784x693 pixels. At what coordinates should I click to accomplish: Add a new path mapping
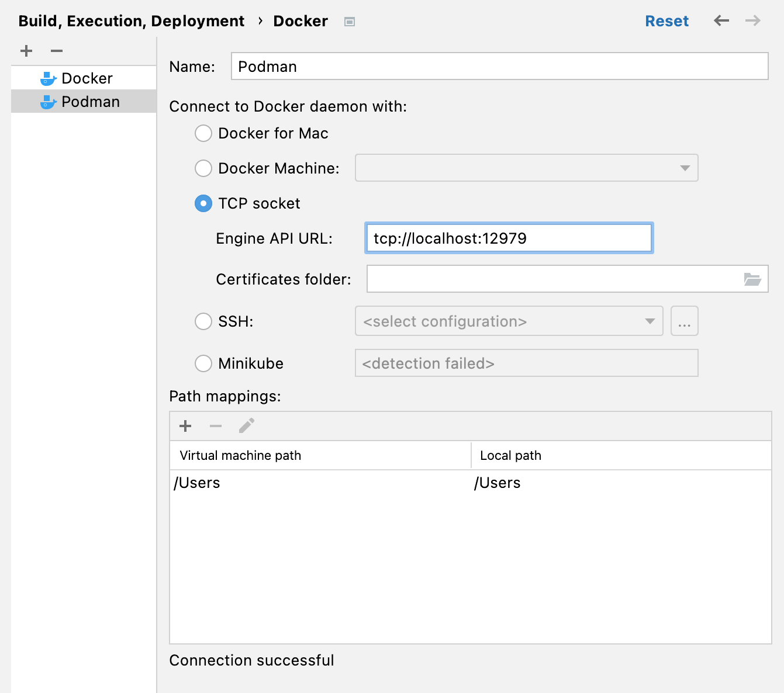coord(185,426)
